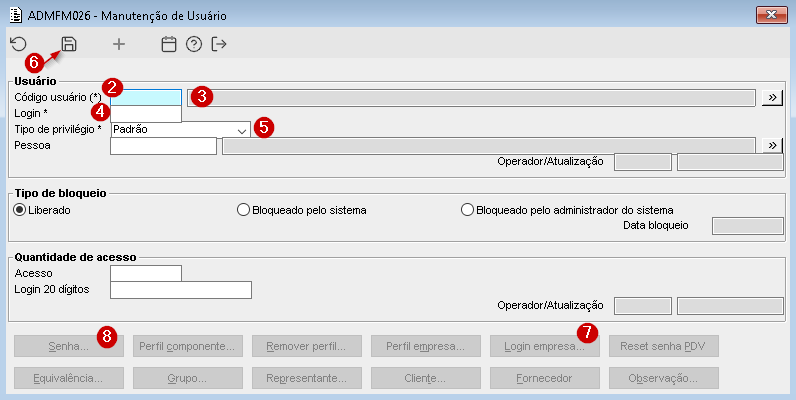Open the Observação... button
This screenshot has height=400, width=796.
(664, 378)
